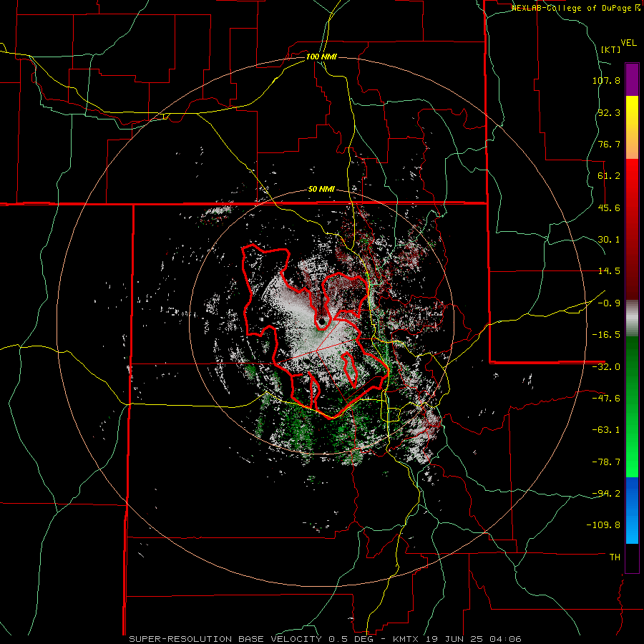Click the 14.5 value on velocity scale
Image resolution: width=644 pixels, height=644 pixels.
pos(609,271)
